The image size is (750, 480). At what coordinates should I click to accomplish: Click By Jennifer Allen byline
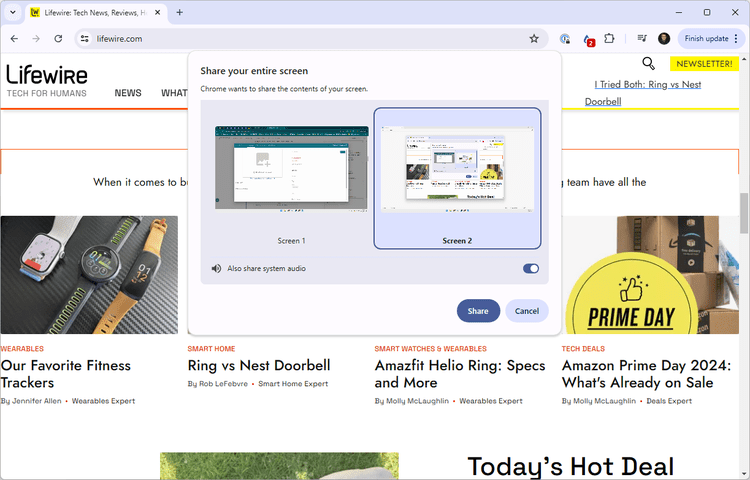point(31,401)
